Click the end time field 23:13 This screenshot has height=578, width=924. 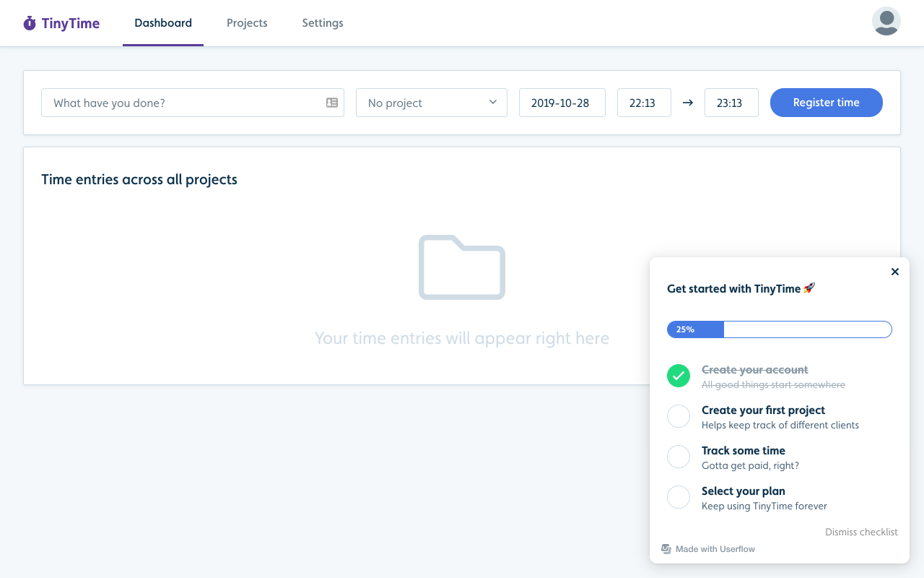point(731,103)
